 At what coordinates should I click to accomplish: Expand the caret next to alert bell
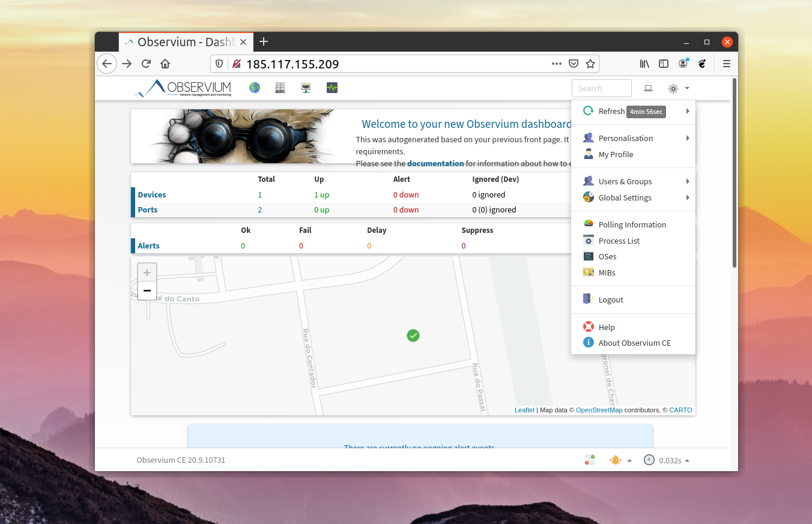tap(629, 461)
